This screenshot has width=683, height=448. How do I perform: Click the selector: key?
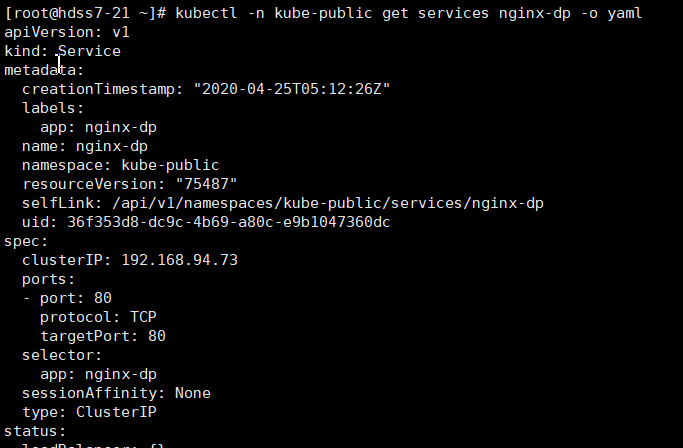coord(62,355)
